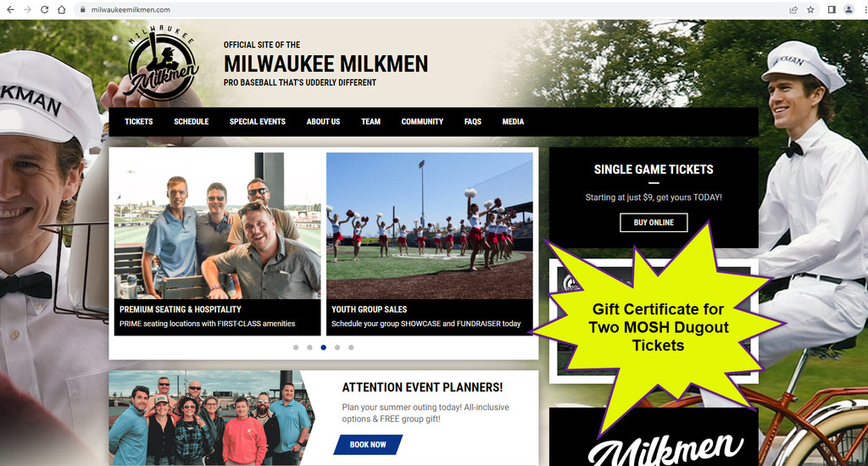
Task: Select the fourth carousel dot
Action: [337, 347]
